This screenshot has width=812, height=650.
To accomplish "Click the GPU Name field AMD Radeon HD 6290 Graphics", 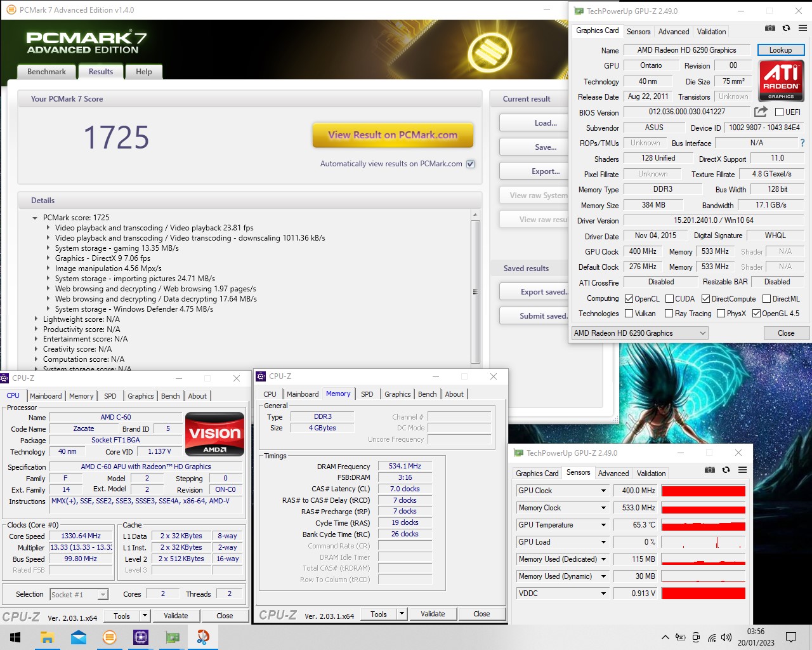I will tap(687, 50).
